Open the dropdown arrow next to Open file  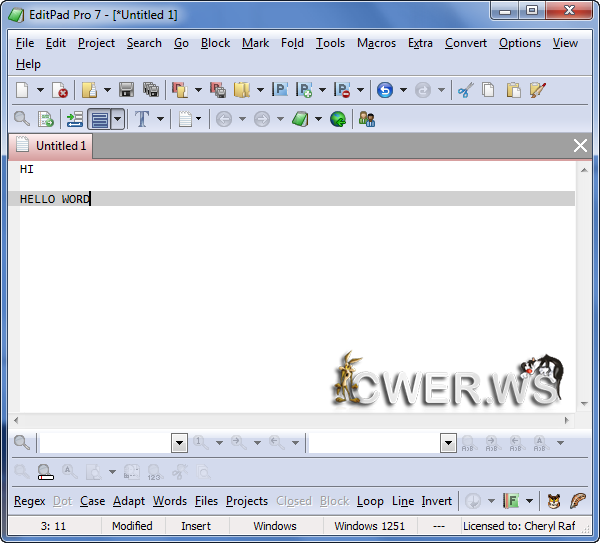(x=107, y=90)
